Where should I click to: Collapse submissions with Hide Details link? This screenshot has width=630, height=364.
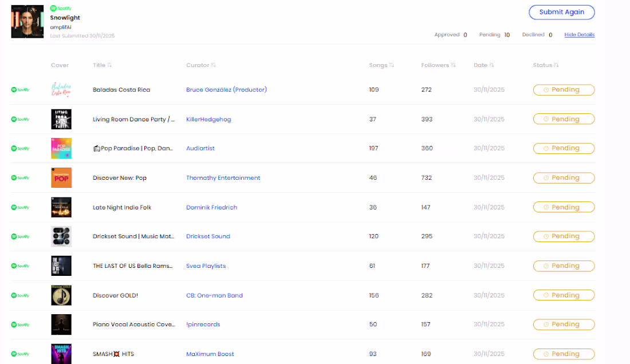point(580,34)
